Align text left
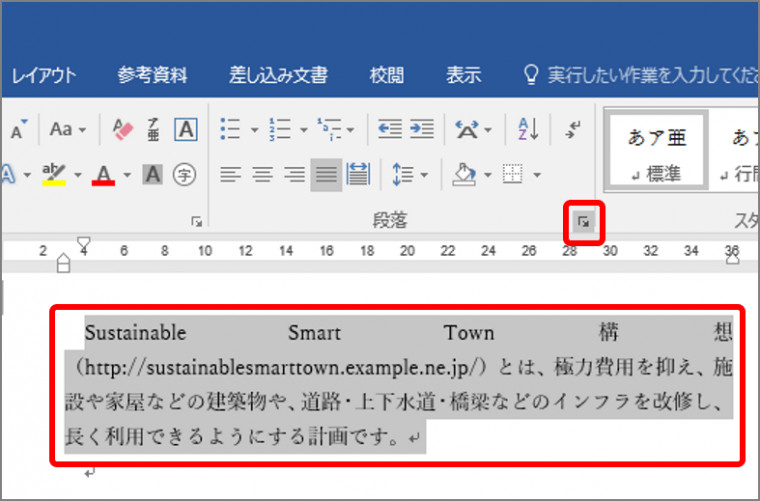This screenshot has width=760, height=501. [x=230, y=174]
